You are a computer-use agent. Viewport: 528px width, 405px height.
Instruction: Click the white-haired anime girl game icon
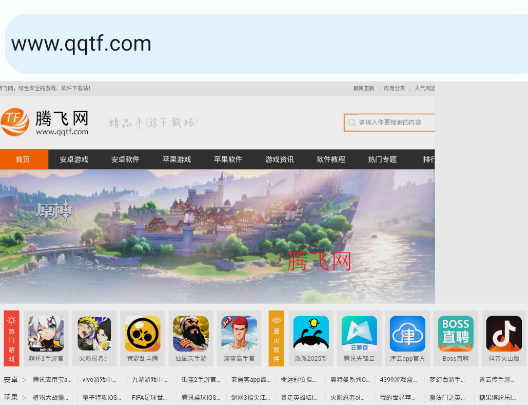click(x=46, y=334)
